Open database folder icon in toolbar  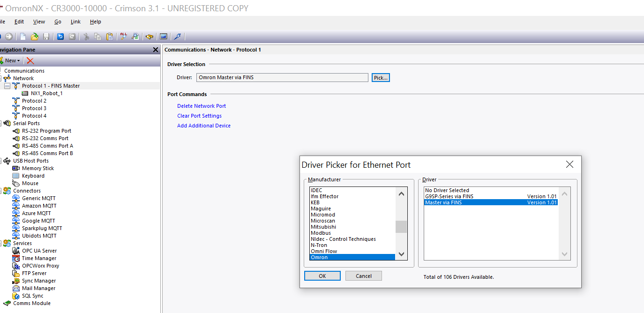34,37
